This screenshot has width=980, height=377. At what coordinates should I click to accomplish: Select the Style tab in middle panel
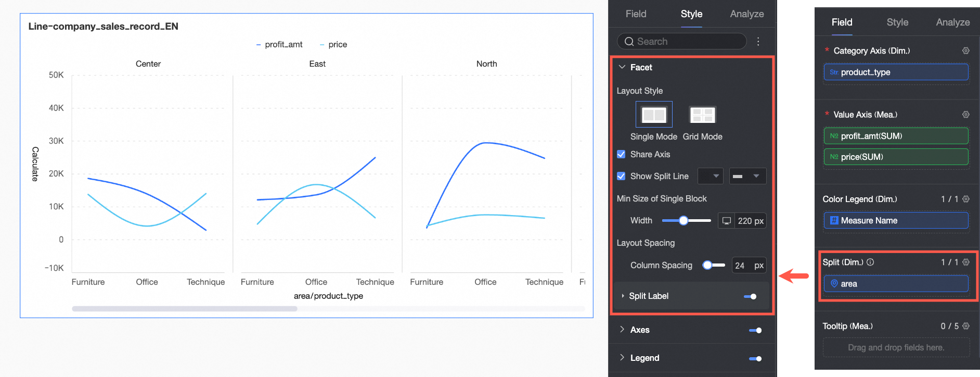coord(691,14)
